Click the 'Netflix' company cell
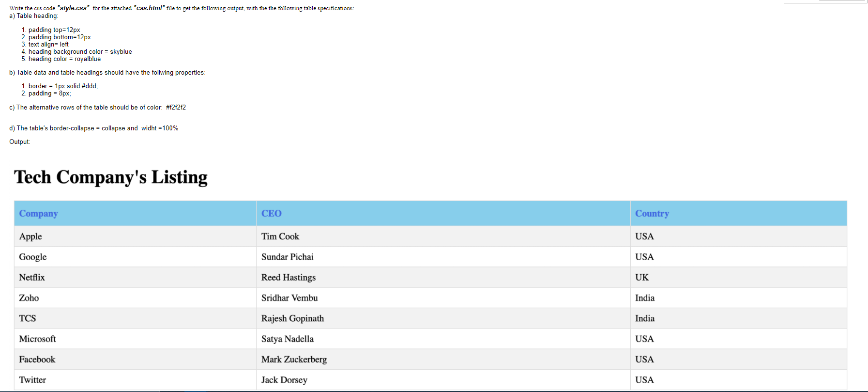This screenshot has width=868, height=392. tap(135, 277)
